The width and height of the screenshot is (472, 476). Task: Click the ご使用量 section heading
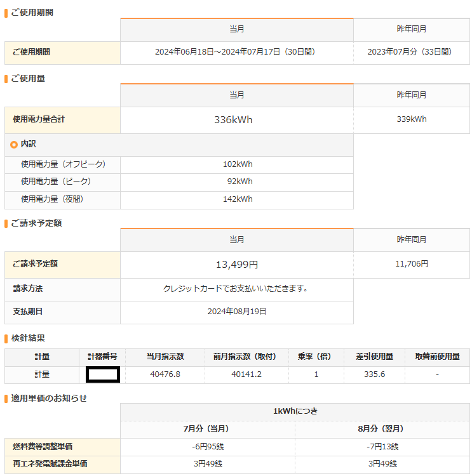28,79
